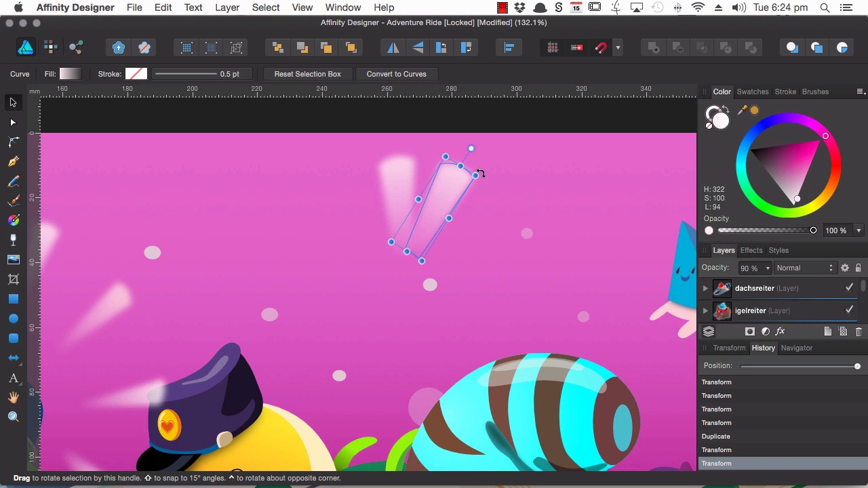Toggle visibility of igelreiter layer
This screenshot has height=488, width=868.
[849, 310]
